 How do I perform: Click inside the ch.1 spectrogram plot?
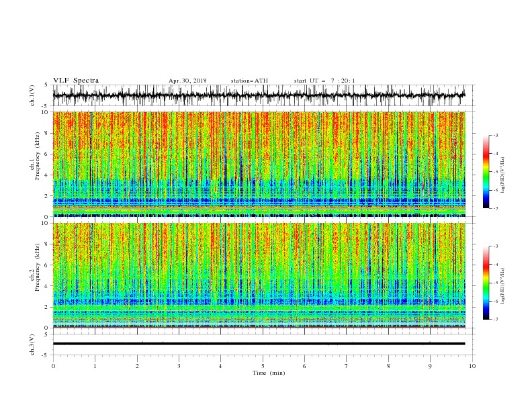coord(259,164)
